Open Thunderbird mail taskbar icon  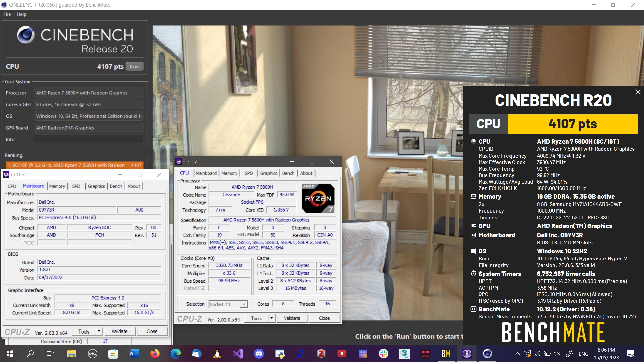[196, 354]
